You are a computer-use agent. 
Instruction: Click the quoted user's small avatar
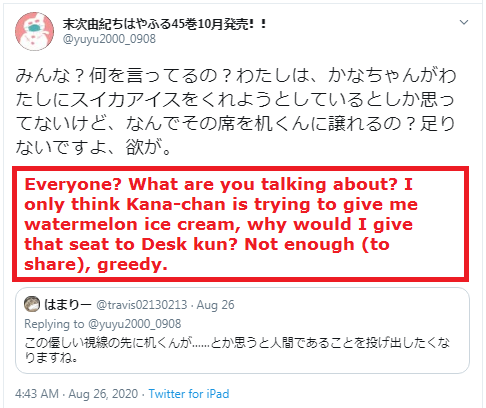[x=32, y=304]
